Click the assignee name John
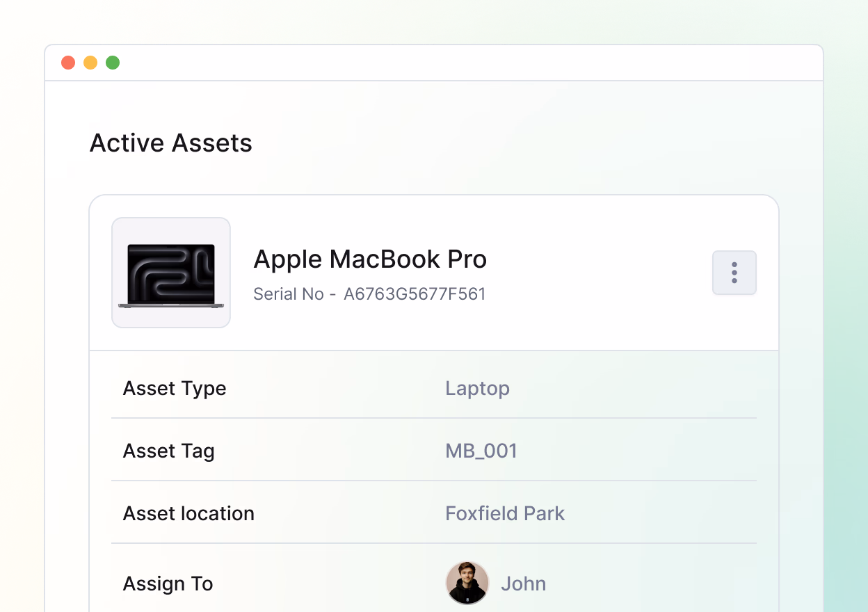 523,583
